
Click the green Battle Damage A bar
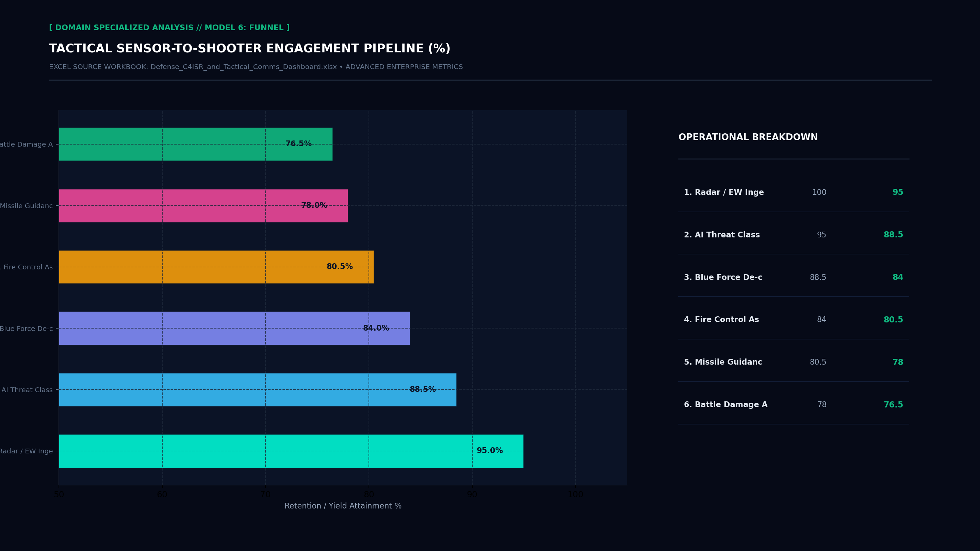(x=196, y=144)
